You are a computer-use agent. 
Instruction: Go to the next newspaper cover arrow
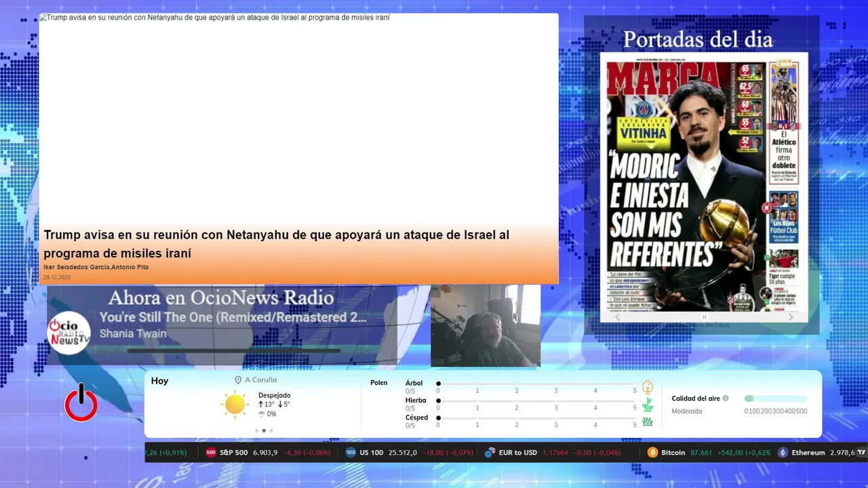point(791,317)
